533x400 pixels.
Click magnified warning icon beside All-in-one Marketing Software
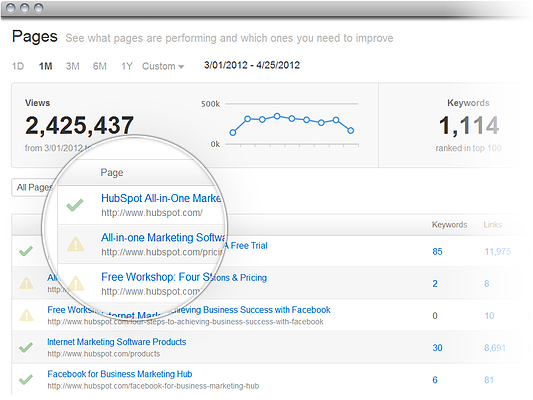pyautogui.click(x=75, y=244)
